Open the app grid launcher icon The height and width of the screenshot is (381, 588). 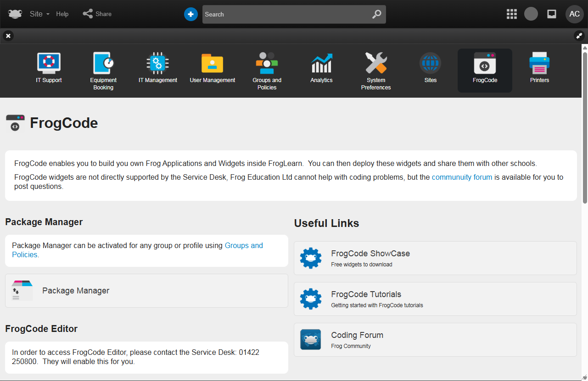(x=512, y=14)
